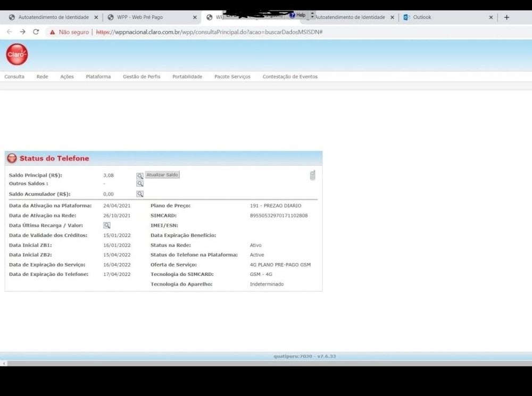Click magnifier icon next to Saldo Principal
The height and width of the screenshot is (396, 532).
pos(139,175)
